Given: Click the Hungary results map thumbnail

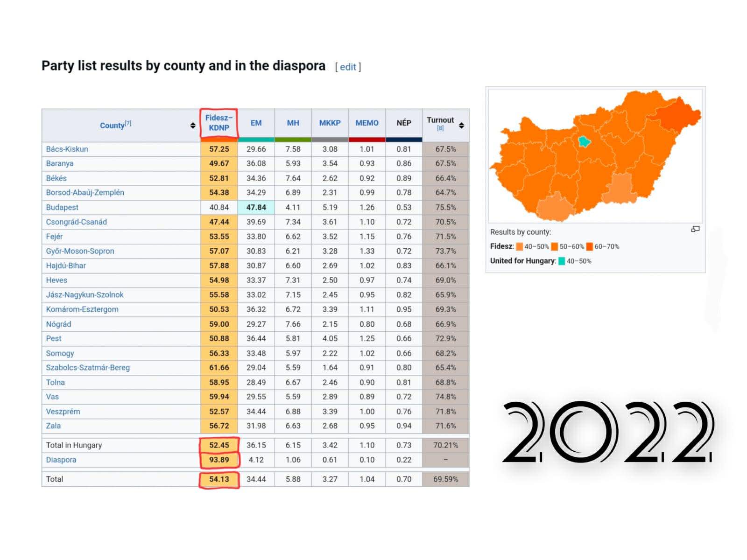Looking at the screenshot, I should coord(595,156).
